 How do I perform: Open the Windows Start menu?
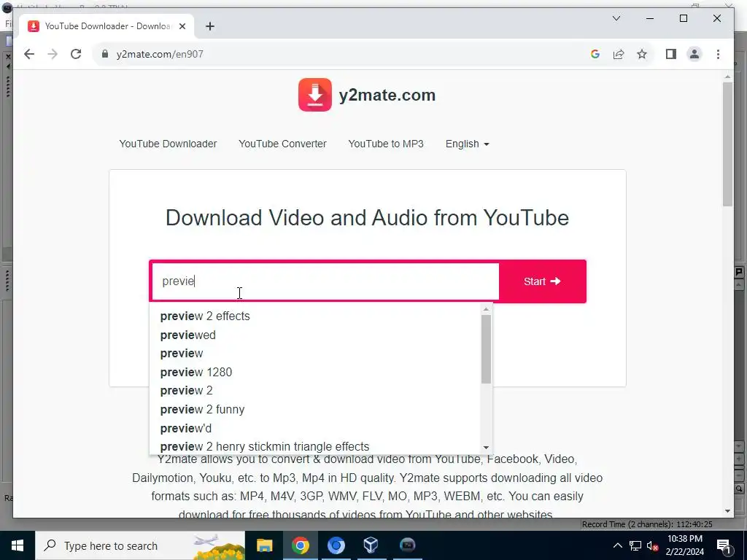click(x=18, y=545)
